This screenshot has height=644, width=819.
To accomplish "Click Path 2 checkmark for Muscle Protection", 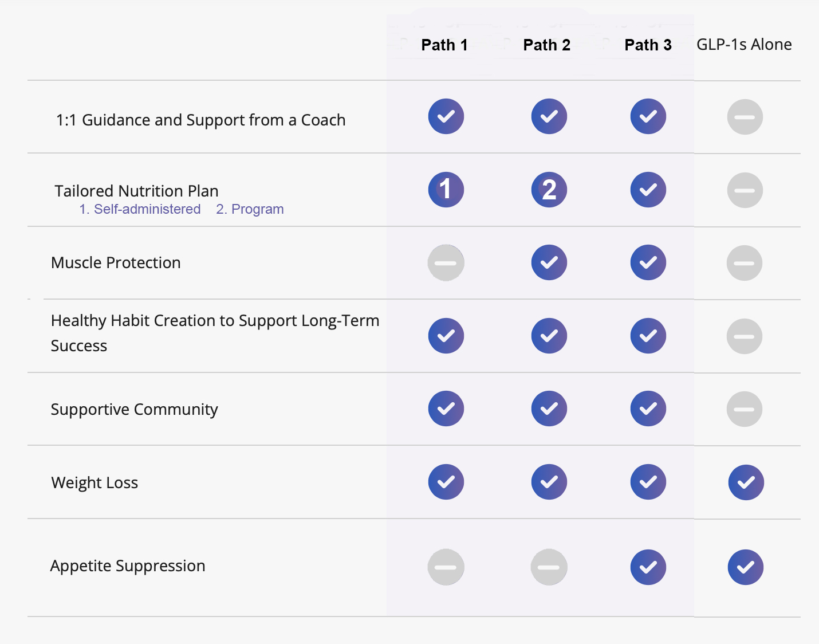I will (549, 262).
